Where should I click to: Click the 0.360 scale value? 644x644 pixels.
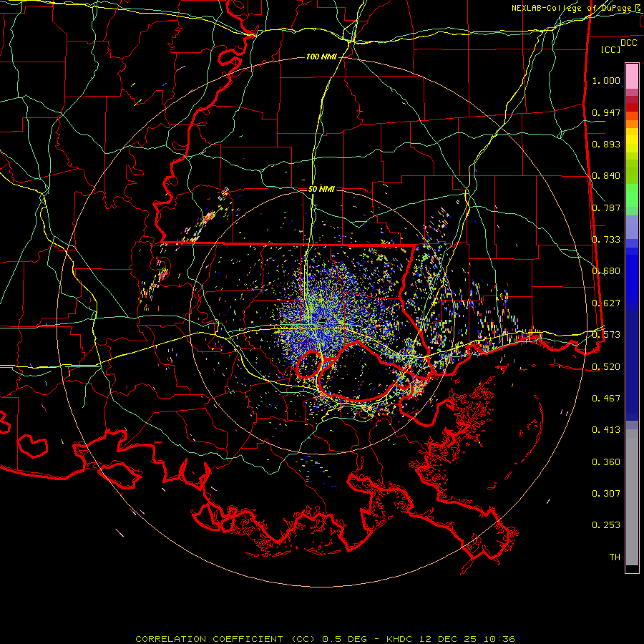pos(606,462)
